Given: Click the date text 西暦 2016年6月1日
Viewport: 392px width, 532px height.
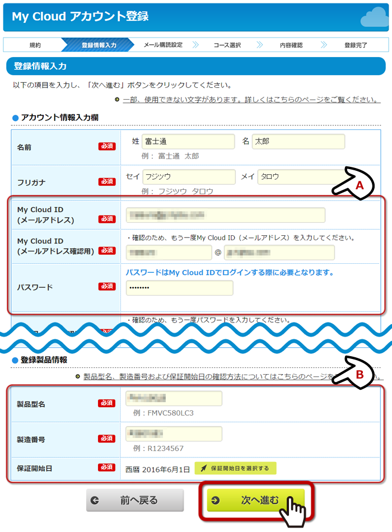Looking at the screenshot, I should 157,469.
